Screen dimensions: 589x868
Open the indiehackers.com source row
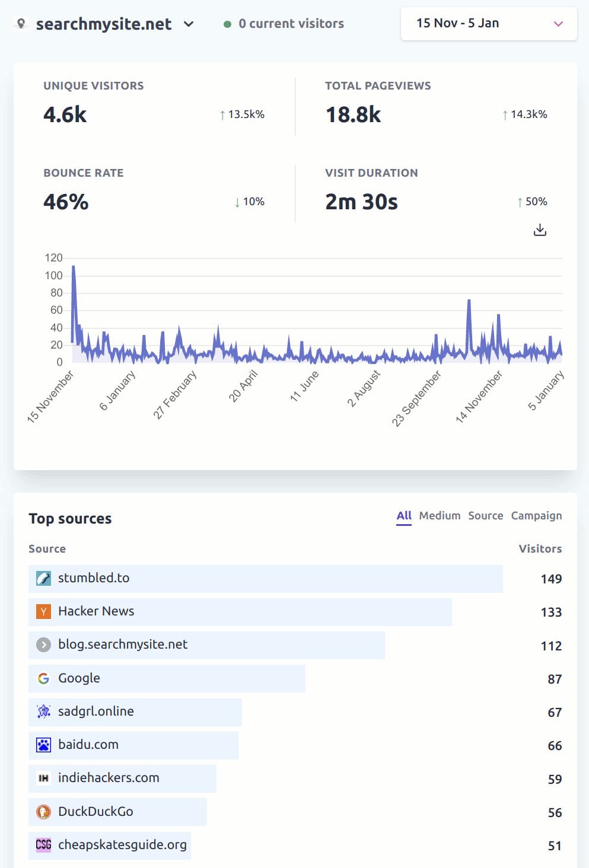tap(295, 778)
